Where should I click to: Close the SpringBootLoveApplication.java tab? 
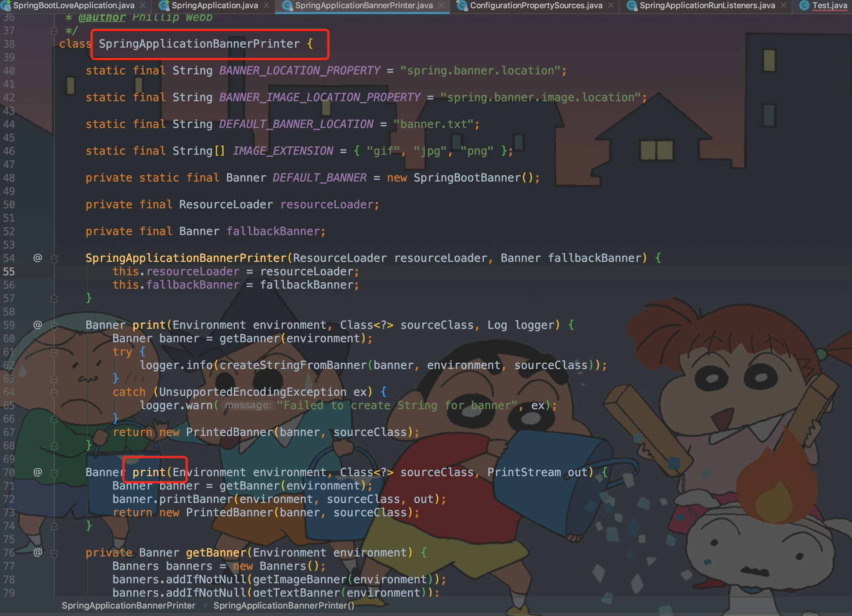point(143,5)
